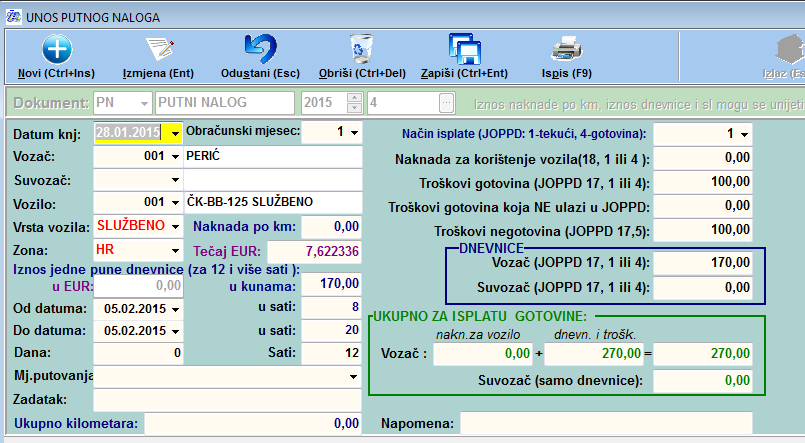Click the Vozilo field ČK-BB-125 SLUŽBENO

[x=273, y=203]
